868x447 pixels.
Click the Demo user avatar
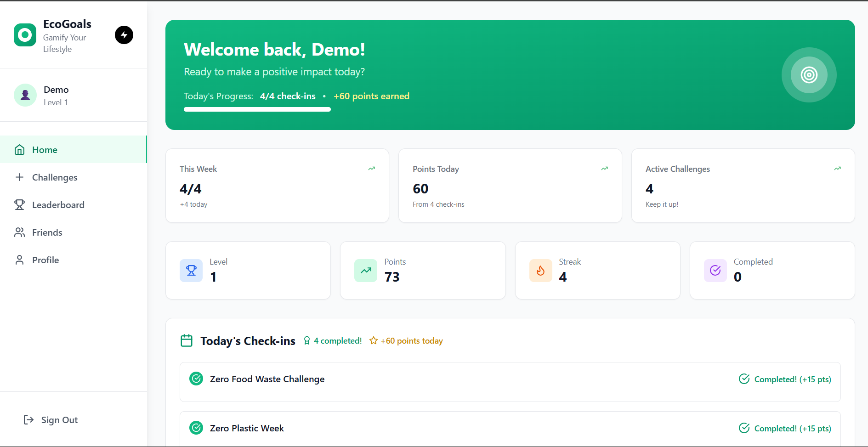coord(25,95)
